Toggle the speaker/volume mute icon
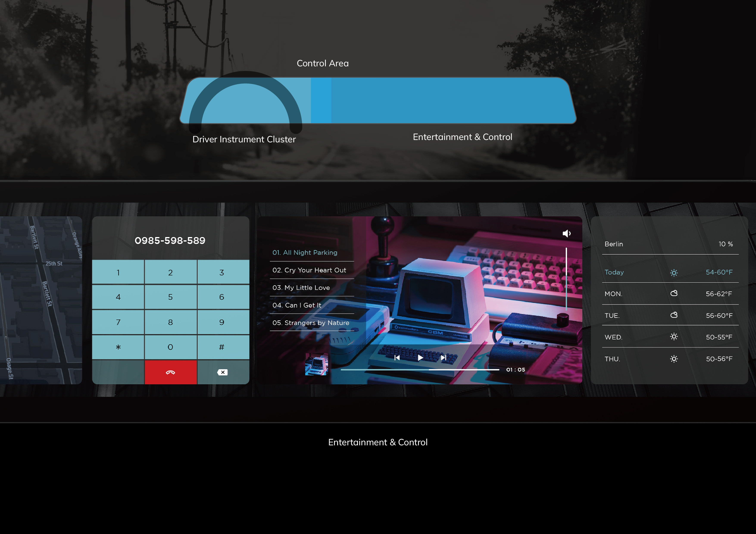The height and width of the screenshot is (534, 756). point(566,232)
